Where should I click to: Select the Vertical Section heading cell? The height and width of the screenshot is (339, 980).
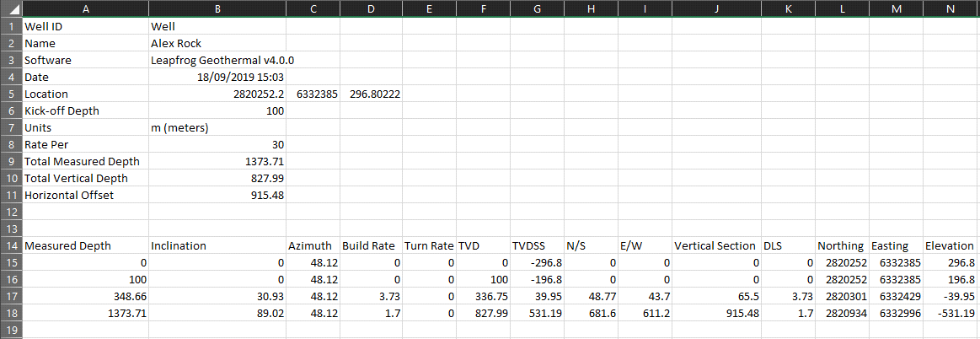point(715,245)
